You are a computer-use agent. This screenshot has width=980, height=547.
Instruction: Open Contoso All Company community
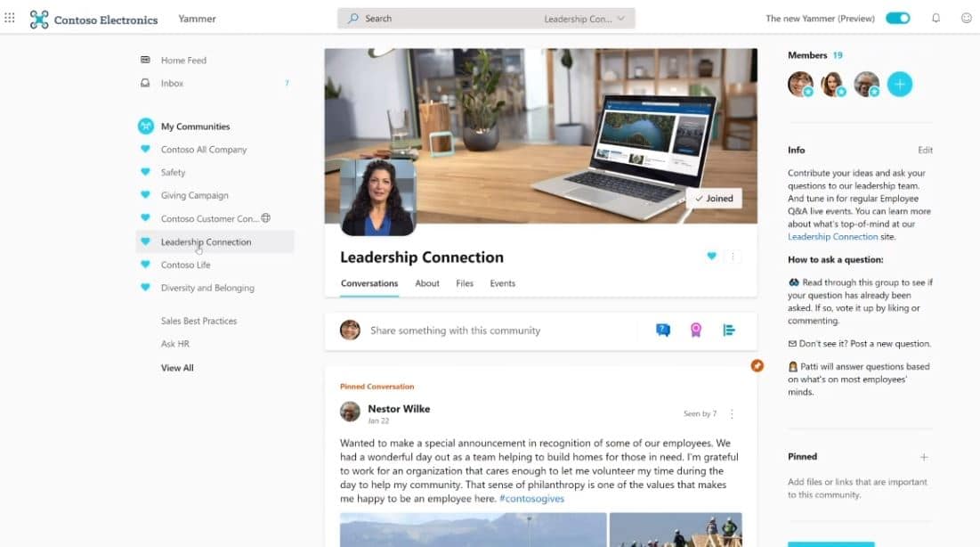click(x=204, y=150)
